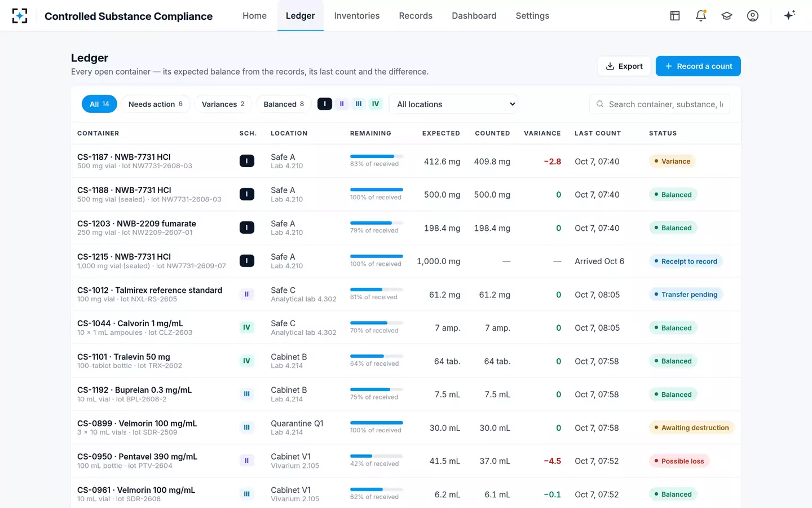Click the -4.5 variance value
The height and width of the screenshot is (508, 812).
552,461
